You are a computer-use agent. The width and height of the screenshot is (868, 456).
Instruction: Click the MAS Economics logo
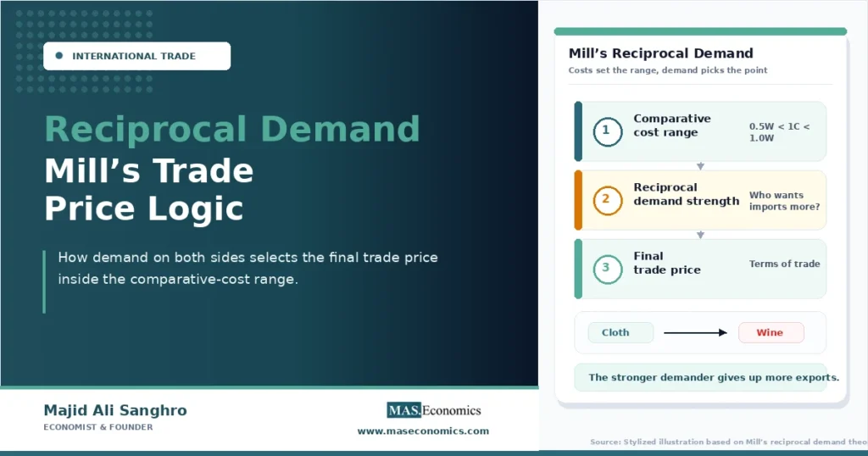pos(433,410)
